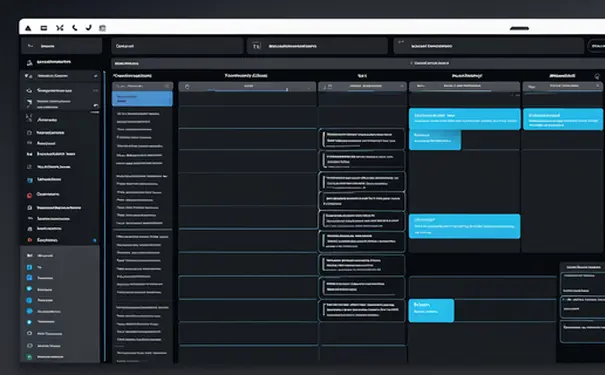Click the triangle icon in top toolbar
605x375 pixels.
[28, 28]
